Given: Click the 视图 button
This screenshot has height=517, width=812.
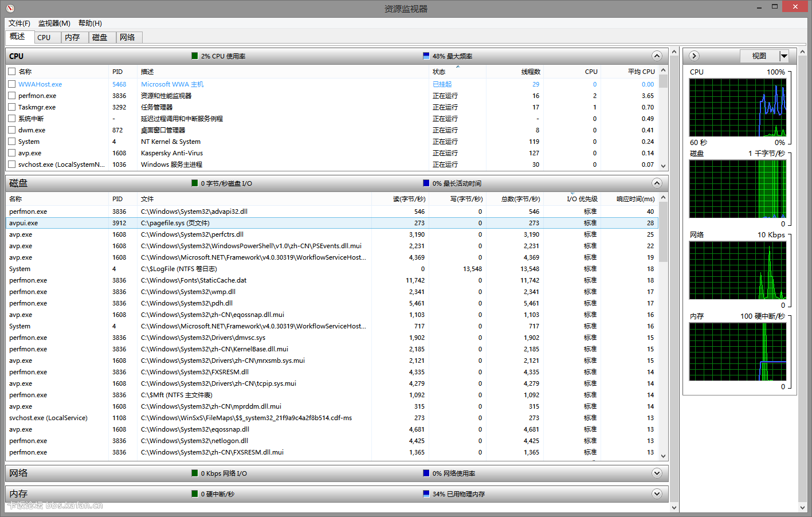Looking at the screenshot, I should [759, 56].
